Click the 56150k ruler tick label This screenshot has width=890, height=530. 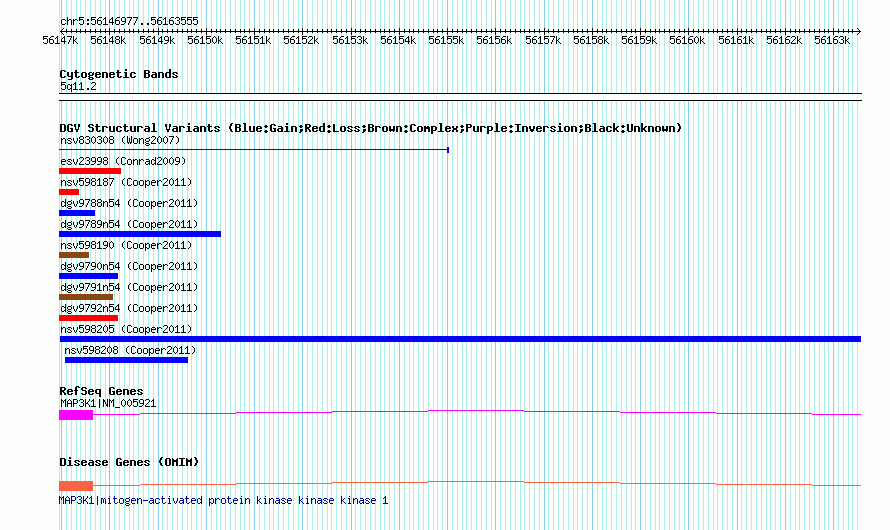pos(205,41)
